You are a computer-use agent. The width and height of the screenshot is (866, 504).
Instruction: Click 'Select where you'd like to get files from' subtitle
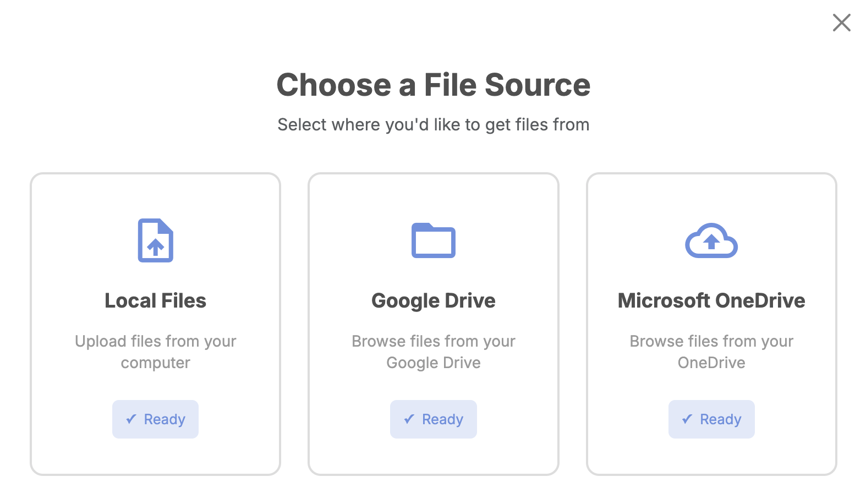point(434,125)
